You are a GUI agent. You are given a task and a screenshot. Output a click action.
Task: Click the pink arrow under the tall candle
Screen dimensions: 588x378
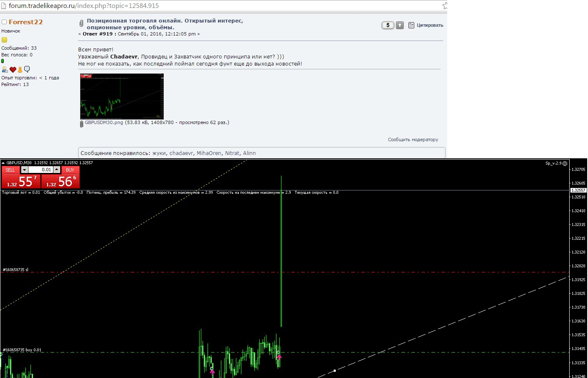[279, 357]
